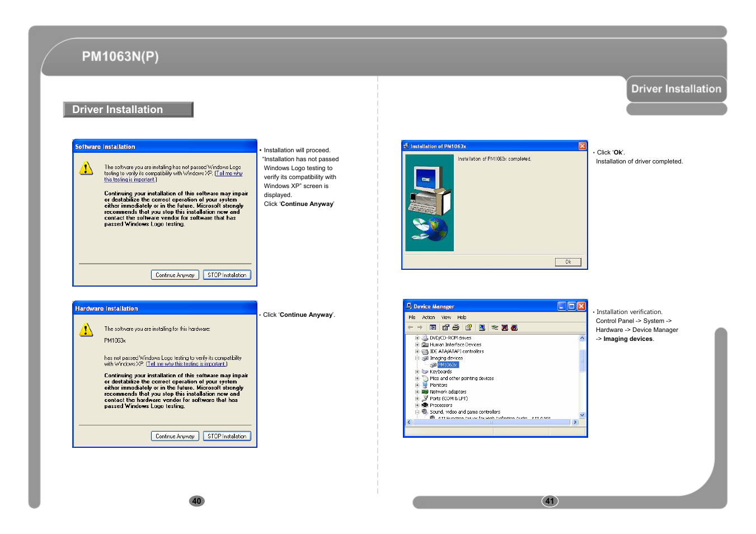
Task: Minimize the Device Manager window
Action: coord(561,306)
